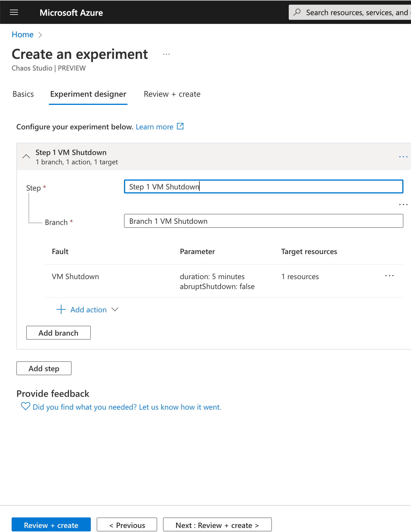Click the Branch name input field
The image size is (411, 532).
(x=263, y=221)
